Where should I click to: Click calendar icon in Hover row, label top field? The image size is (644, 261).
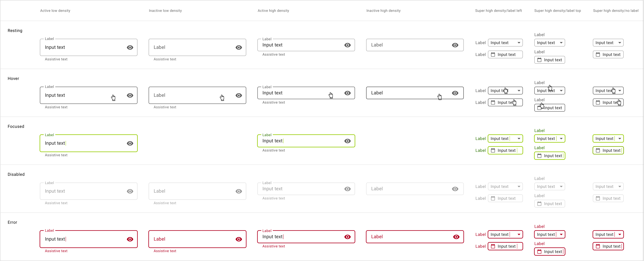click(x=539, y=108)
